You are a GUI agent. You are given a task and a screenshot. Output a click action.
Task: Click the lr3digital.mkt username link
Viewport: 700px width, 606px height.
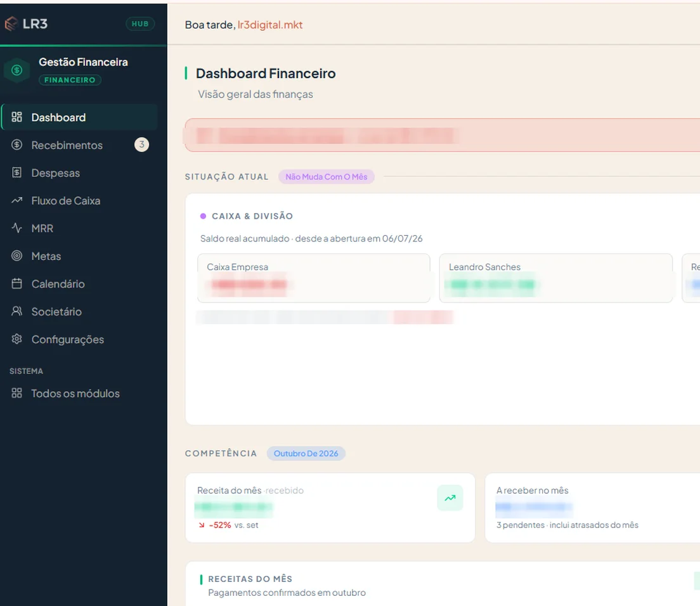click(x=269, y=25)
